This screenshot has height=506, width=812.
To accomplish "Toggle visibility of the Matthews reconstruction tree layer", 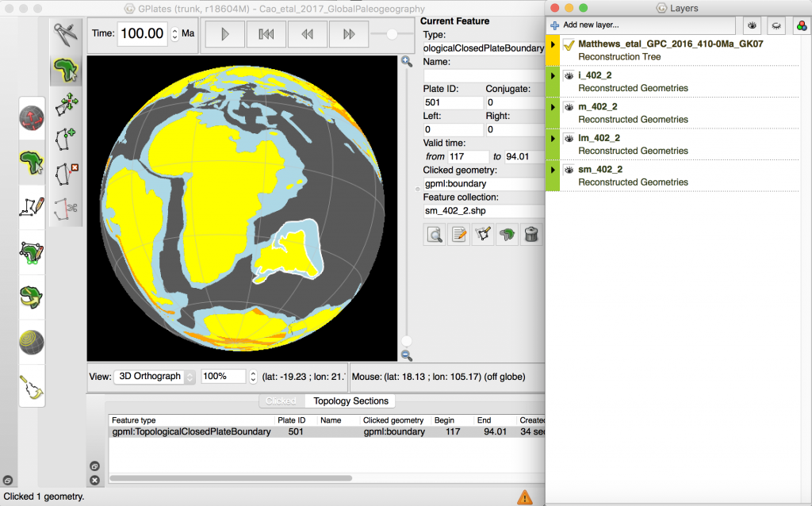I will coord(569,45).
